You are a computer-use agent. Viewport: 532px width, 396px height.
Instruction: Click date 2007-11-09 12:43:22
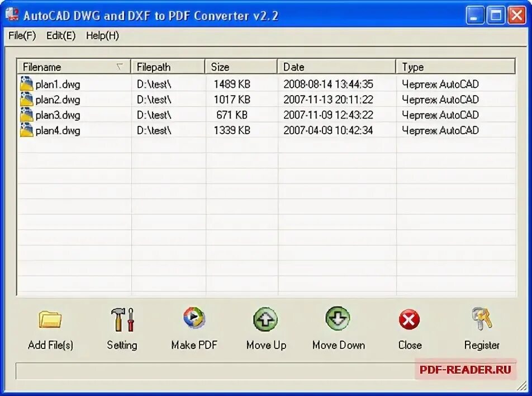329,115
